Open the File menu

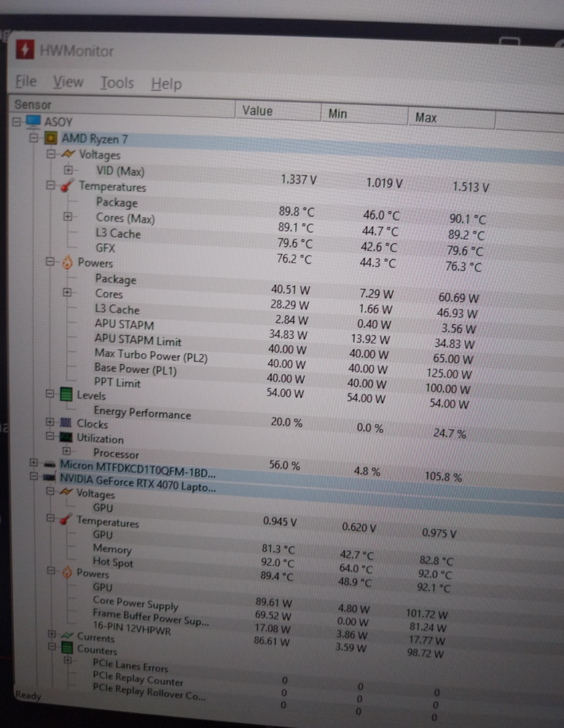tap(26, 81)
